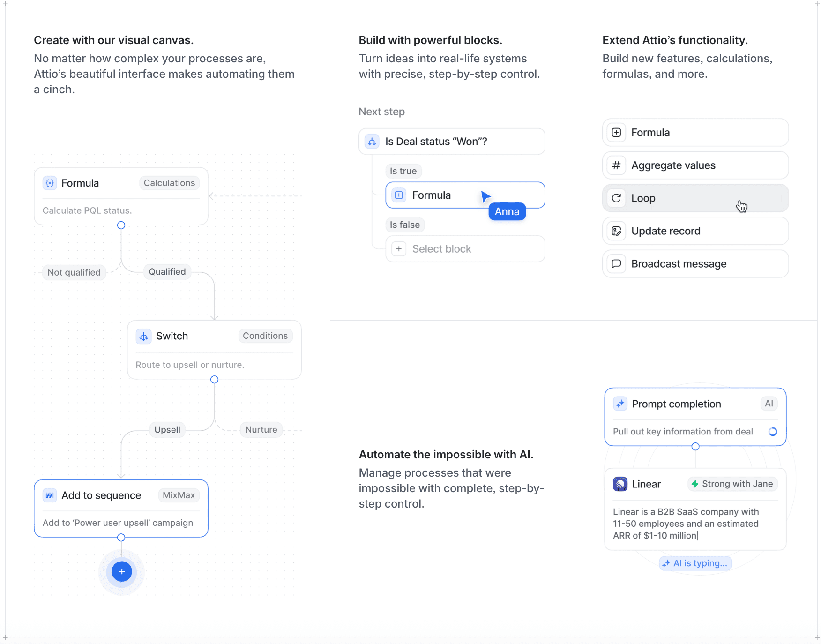821x644 pixels.
Task: Click the Upsell branch label
Action: 167,430
